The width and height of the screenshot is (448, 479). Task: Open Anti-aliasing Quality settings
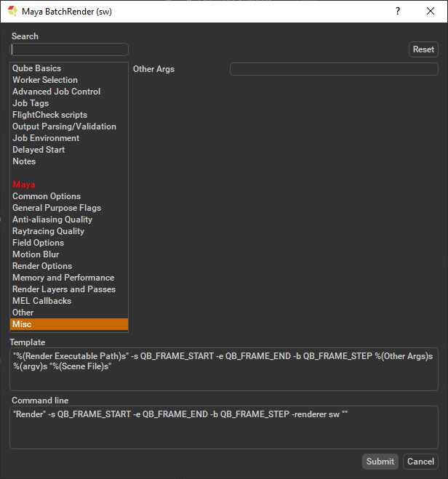52,220
